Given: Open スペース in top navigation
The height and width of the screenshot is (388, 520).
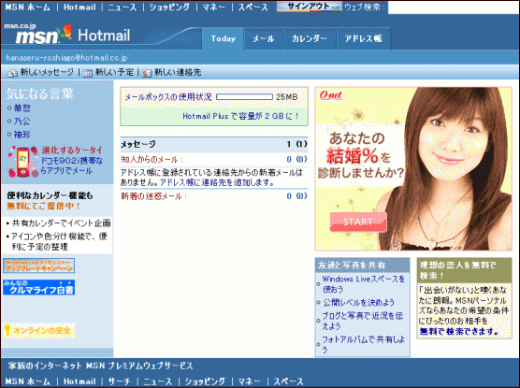Looking at the screenshot, I should [253, 7].
